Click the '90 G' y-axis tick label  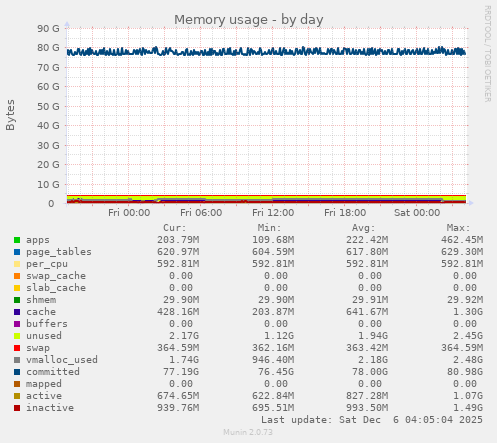pos(48,29)
